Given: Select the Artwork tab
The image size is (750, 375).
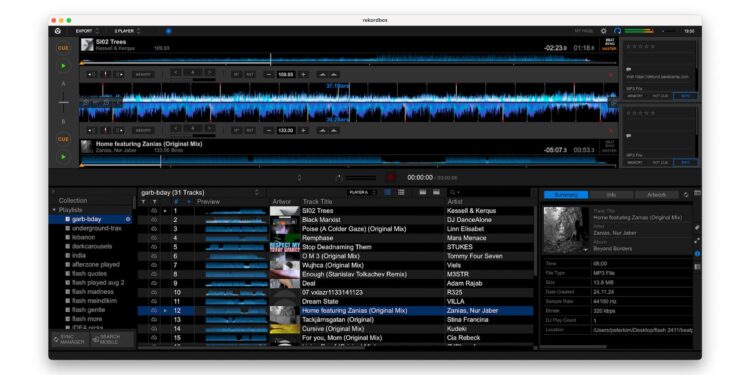Looking at the screenshot, I should point(656,195).
